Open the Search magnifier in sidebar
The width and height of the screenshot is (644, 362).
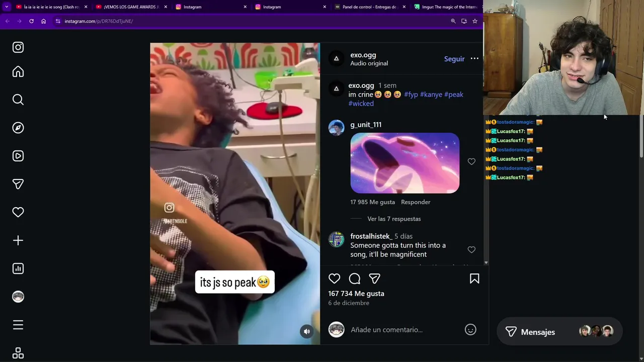[x=18, y=100]
